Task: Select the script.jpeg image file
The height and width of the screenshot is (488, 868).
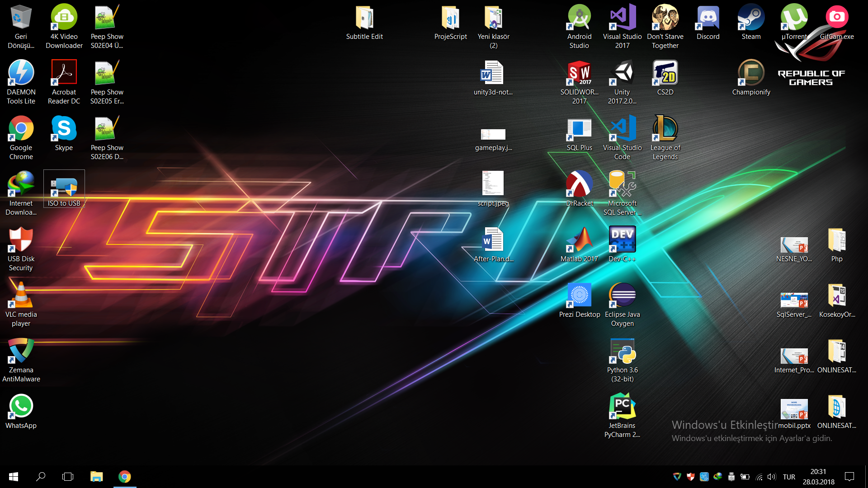Action: click(x=493, y=189)
